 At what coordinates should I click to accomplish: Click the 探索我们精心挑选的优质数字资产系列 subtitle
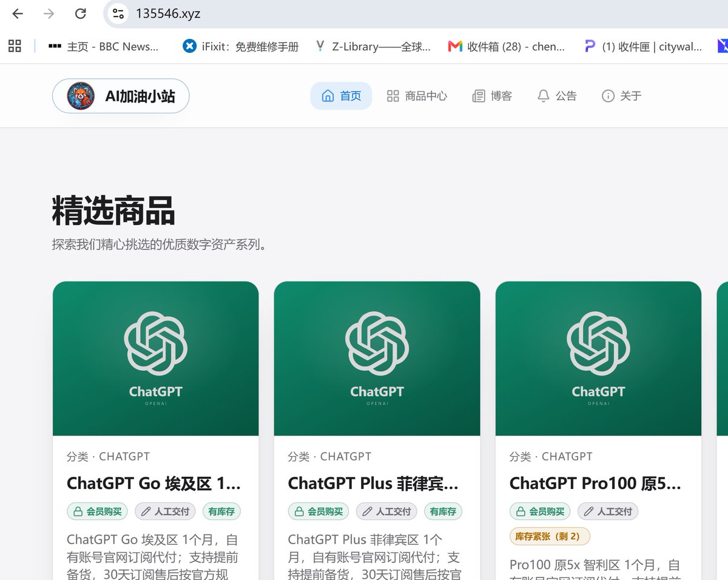160,245
